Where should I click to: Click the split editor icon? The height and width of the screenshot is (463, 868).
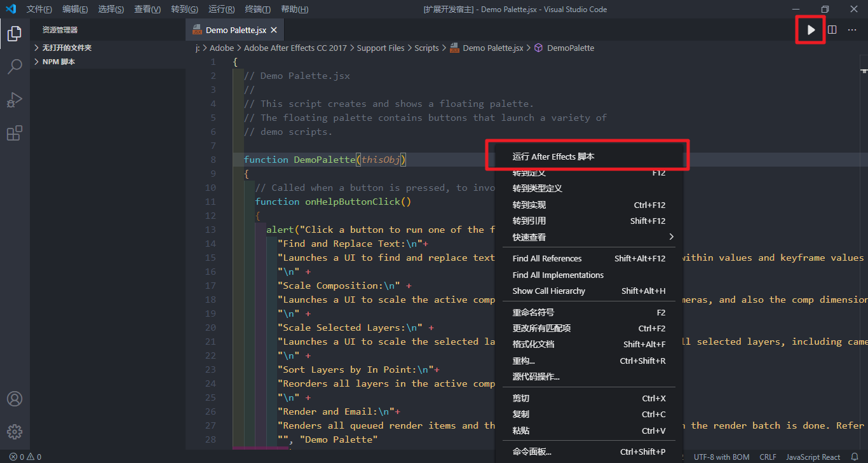pyautogui.click(x=832, y=30)
